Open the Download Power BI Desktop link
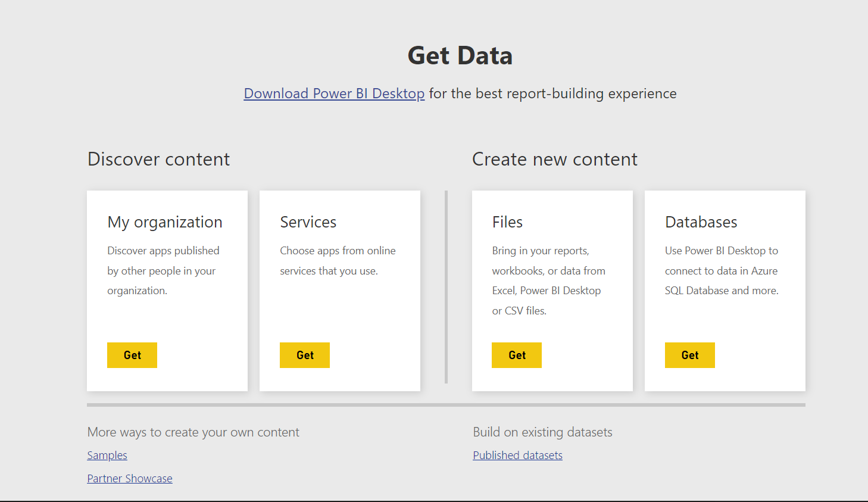Viewport: 868px width, 502px height. (334, 93)
